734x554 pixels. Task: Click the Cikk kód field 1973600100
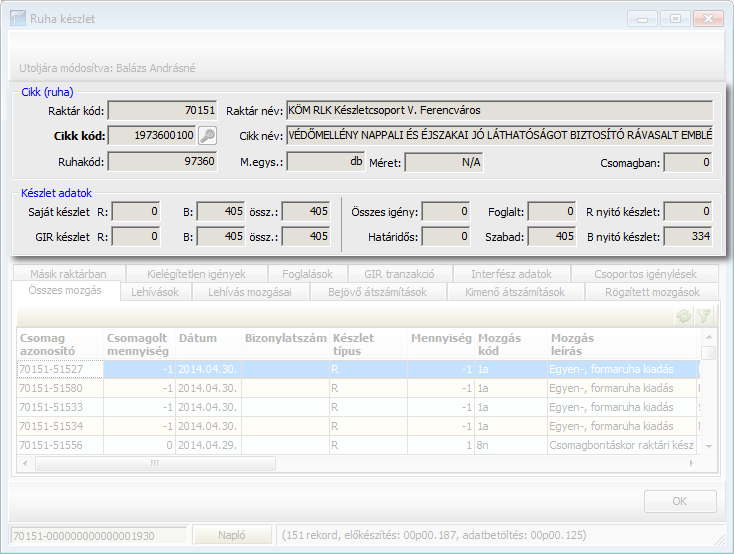152,136
